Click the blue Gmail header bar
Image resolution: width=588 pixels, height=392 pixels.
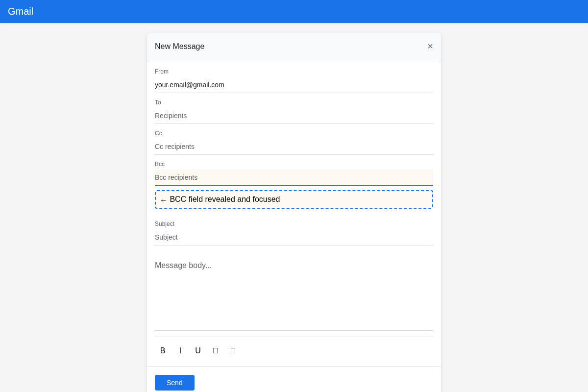(x=294, y=11)
